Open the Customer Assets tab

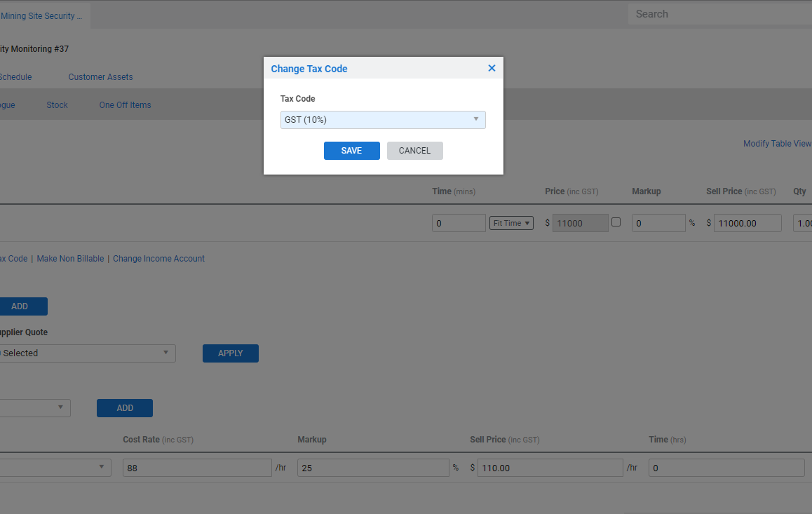(x=100, y=77)
